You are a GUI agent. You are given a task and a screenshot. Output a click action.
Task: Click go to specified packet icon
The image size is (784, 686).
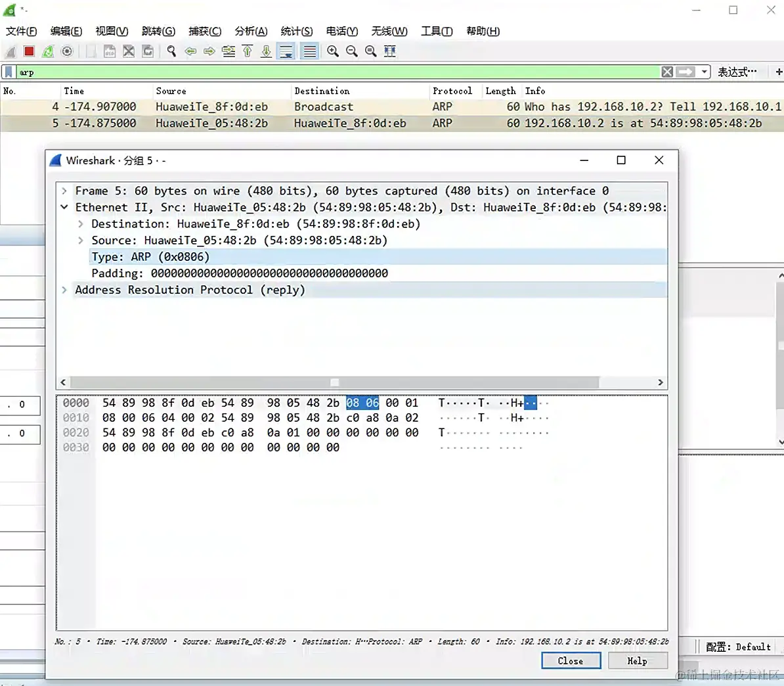pos(229,51)
